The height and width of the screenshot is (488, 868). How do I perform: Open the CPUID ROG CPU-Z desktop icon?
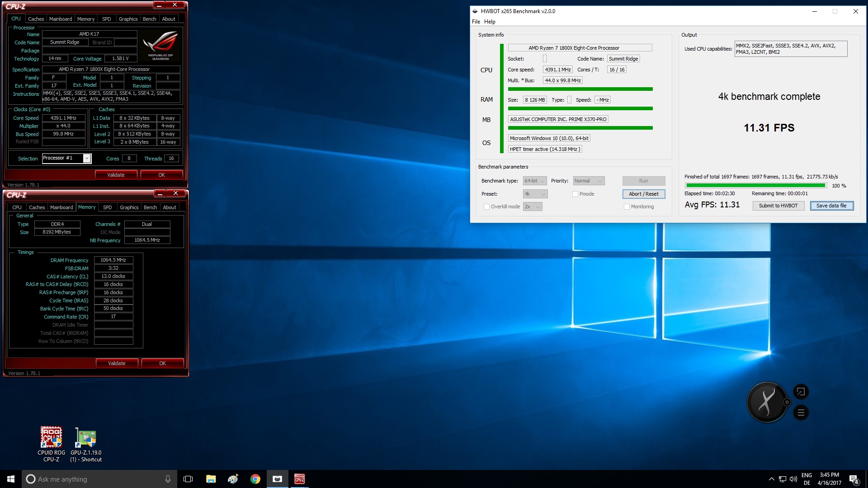click(51, 444)
